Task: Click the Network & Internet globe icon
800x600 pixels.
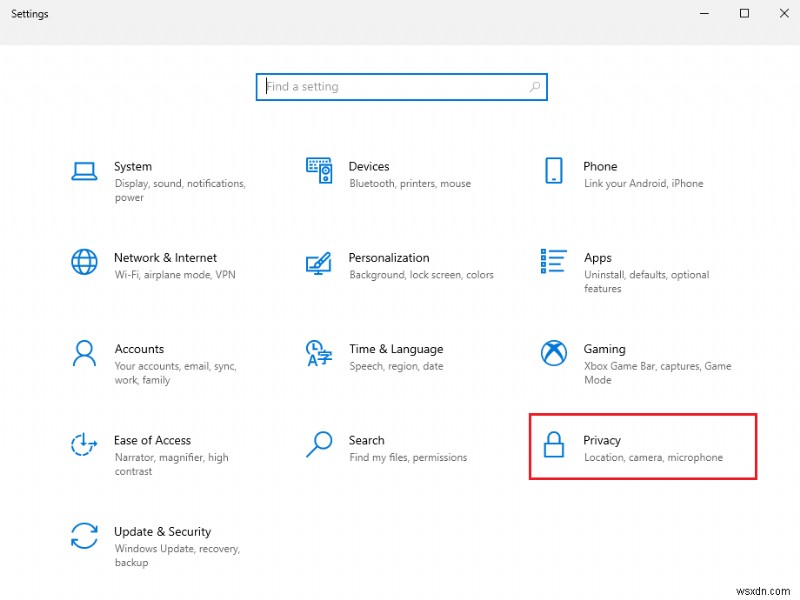Action: point(84,262)
